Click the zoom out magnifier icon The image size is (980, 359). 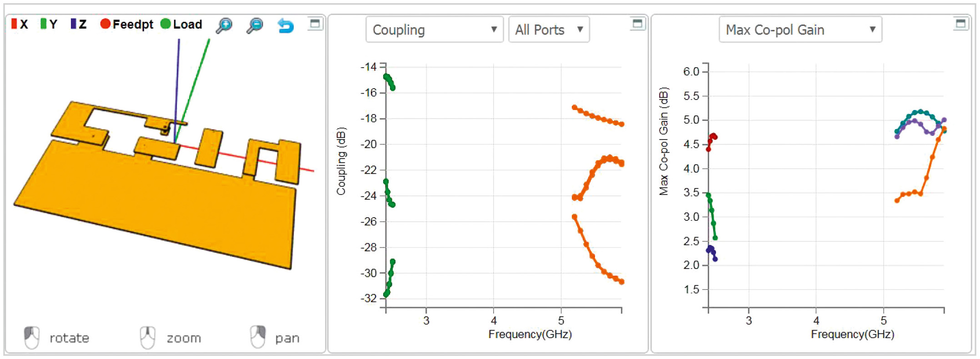tap(255, 25)
